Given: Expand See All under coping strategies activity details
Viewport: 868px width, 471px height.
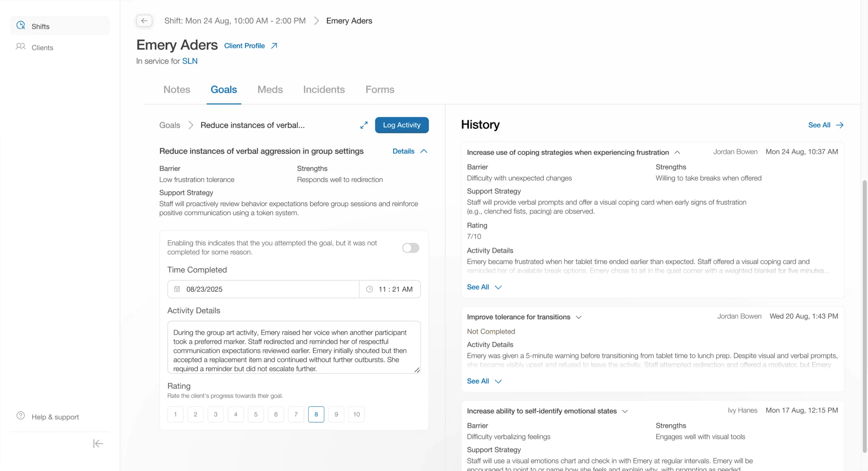Looking at the screenshot, I should click(x=484, y=287).
